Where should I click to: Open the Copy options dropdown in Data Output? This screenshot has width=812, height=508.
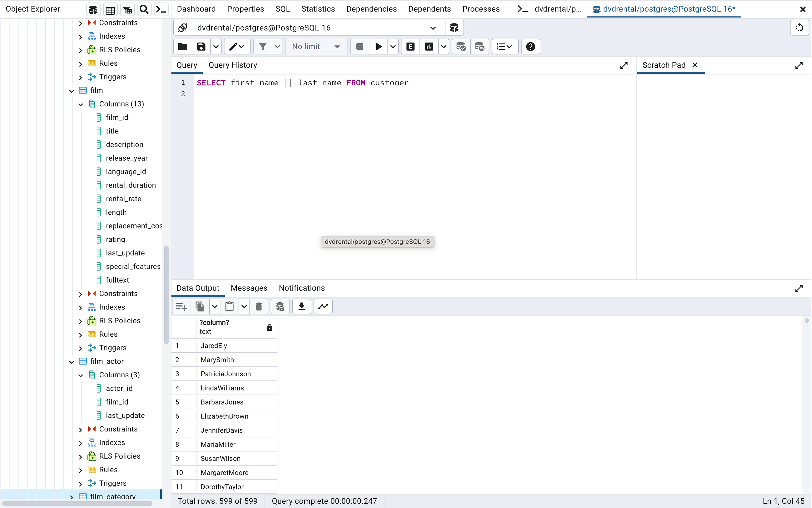(x=215, y=306)
